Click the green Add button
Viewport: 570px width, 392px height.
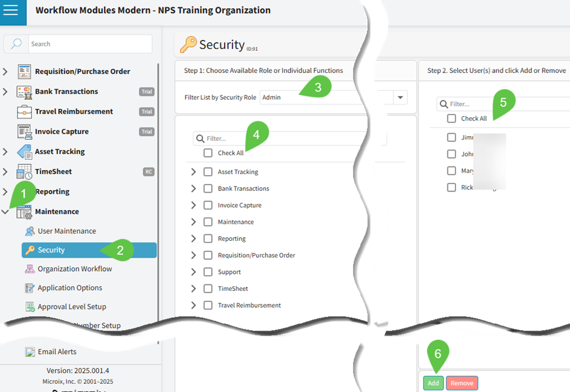point(433,383)
